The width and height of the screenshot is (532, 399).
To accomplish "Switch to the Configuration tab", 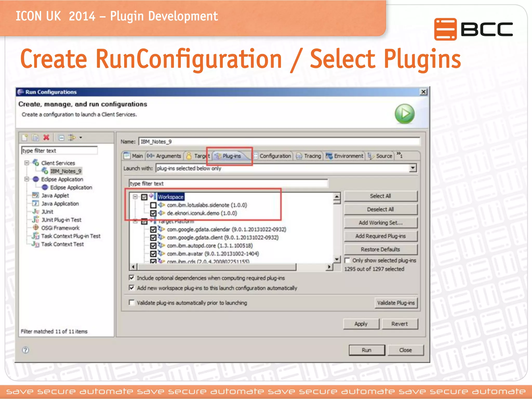I will coord(272,156).
